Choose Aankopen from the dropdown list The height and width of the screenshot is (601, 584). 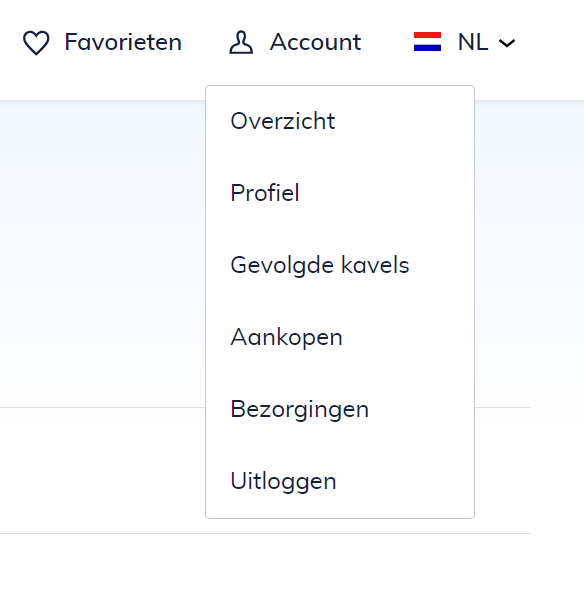(340, 337)
